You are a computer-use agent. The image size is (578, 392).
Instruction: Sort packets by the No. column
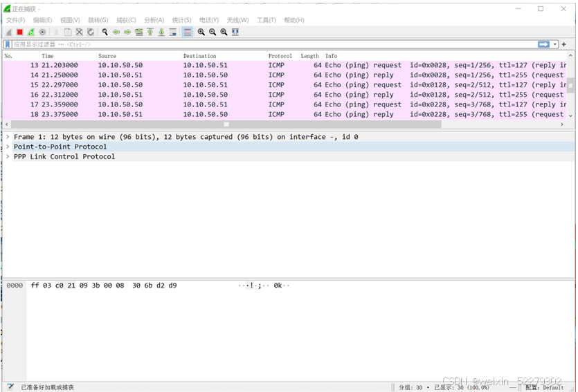click(x=21, y=56)
